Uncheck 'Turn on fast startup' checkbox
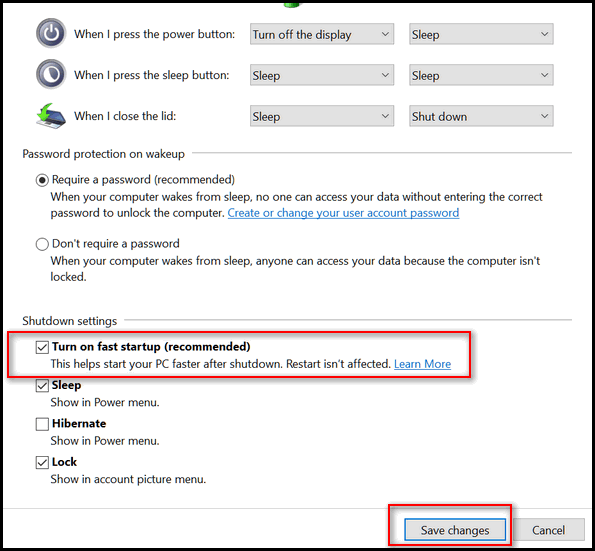Viewport: 595px width, 551px height. (42, 347)
